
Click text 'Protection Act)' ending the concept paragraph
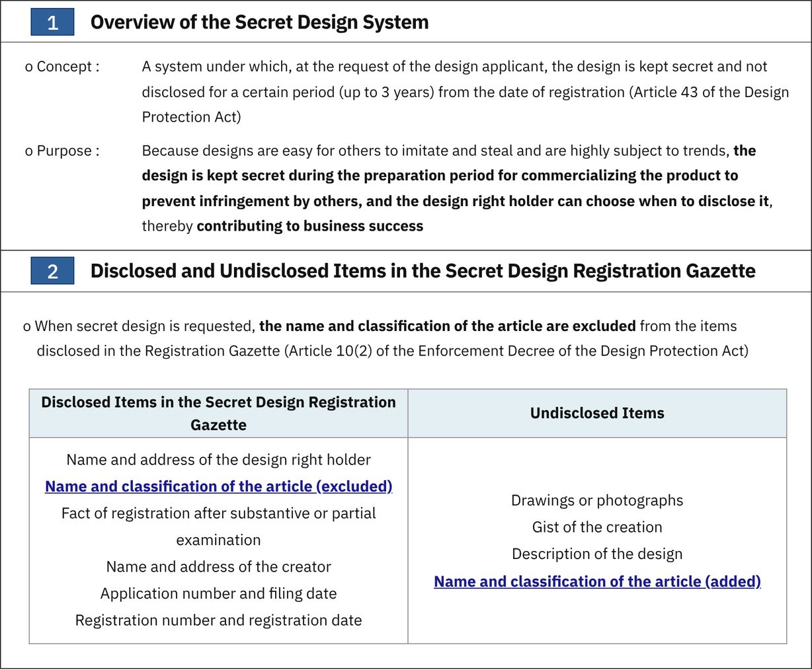[x=191, y=117]
